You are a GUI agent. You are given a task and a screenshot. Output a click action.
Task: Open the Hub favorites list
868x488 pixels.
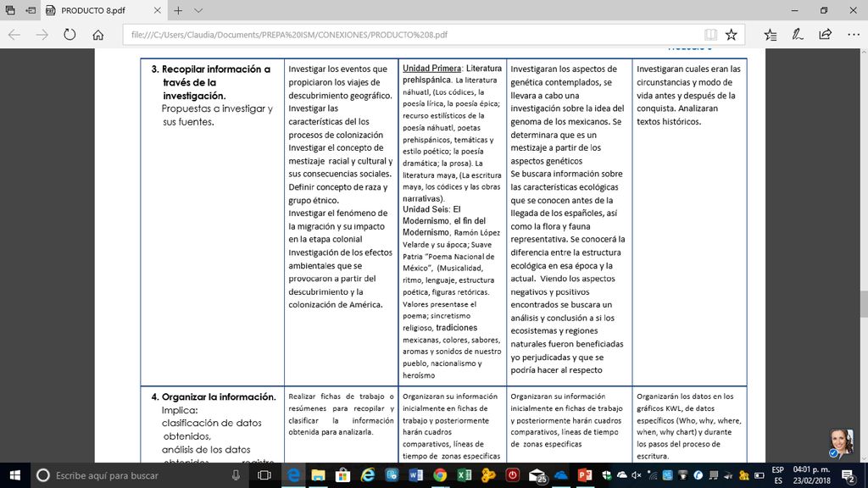(x=770, y=34)
